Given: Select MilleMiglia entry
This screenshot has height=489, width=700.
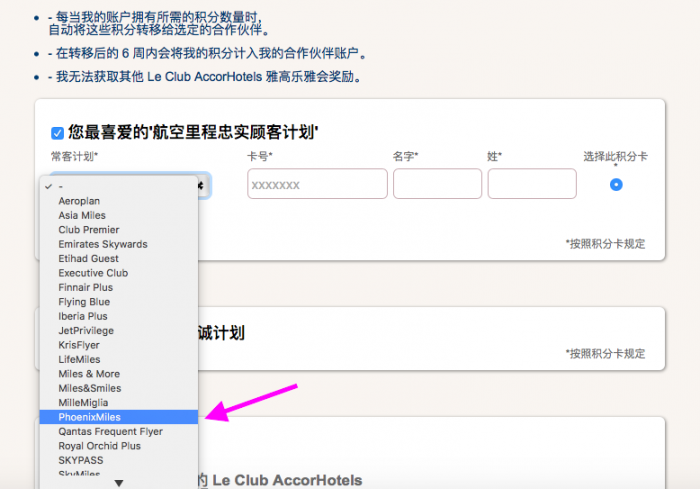Looking at the screenshot, I should 119,402.
